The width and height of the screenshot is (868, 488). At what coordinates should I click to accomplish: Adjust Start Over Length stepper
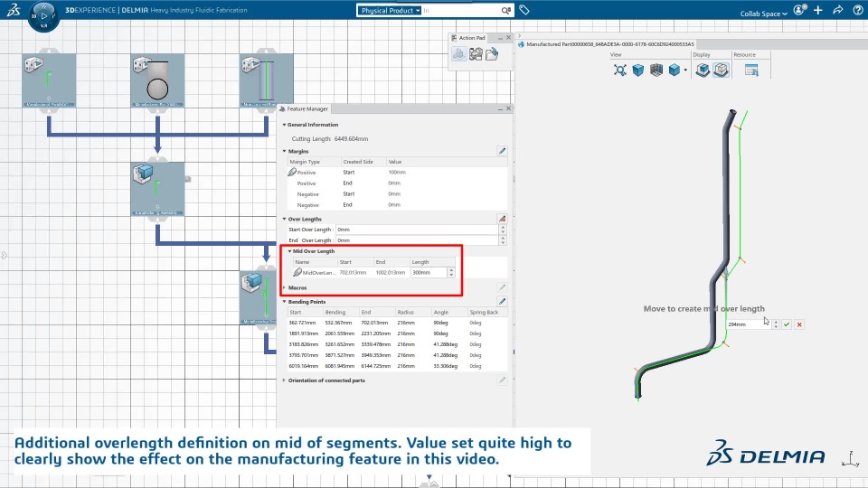tap(503, 230)
